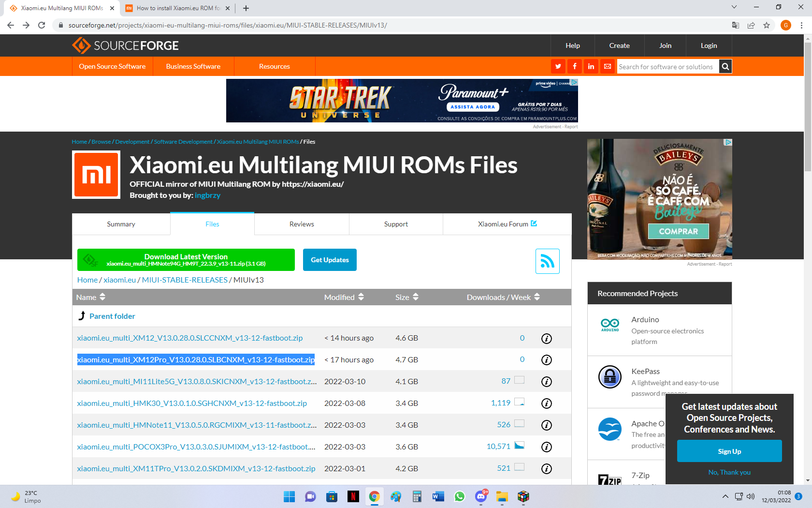Click Login in the header

click(x=709, y=45)
